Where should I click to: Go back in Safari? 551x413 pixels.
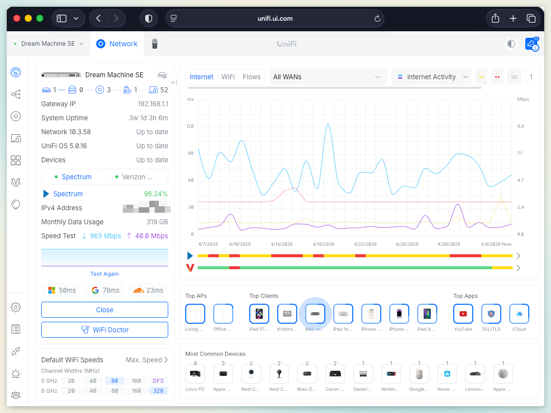98,18
